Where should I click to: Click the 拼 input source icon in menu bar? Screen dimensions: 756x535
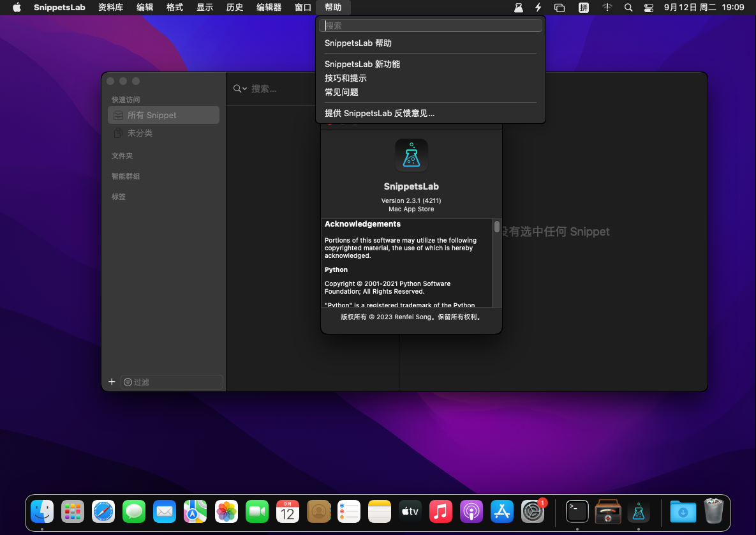(x=583, y=8)
